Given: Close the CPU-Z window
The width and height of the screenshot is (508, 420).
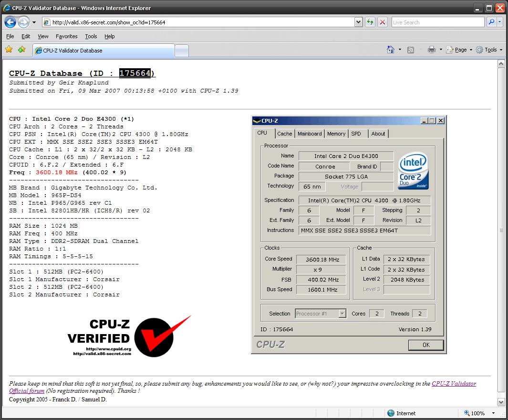Looking at the screenshot, I should (441, 121).
